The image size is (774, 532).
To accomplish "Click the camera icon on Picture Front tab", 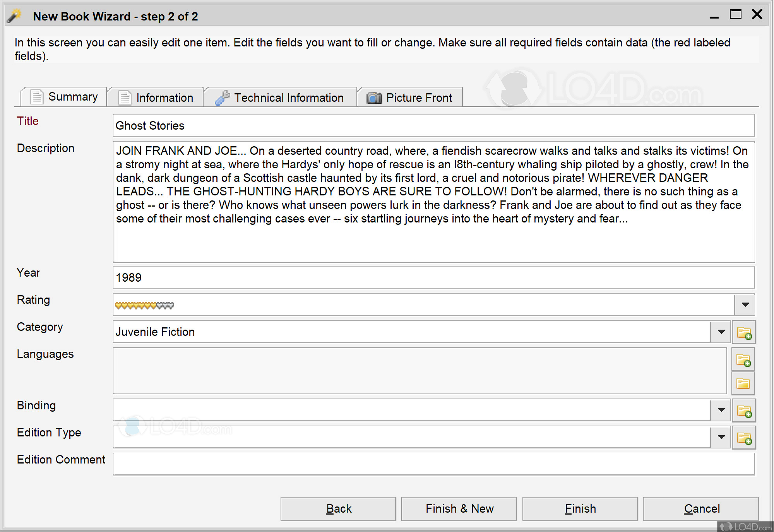I will [374, 98].
